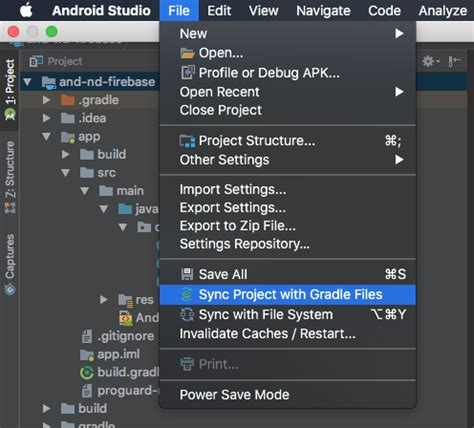Expand the .gradle folder
This screenshot has height=428, width=474.
pyautogui.click(x=47, y=100)
